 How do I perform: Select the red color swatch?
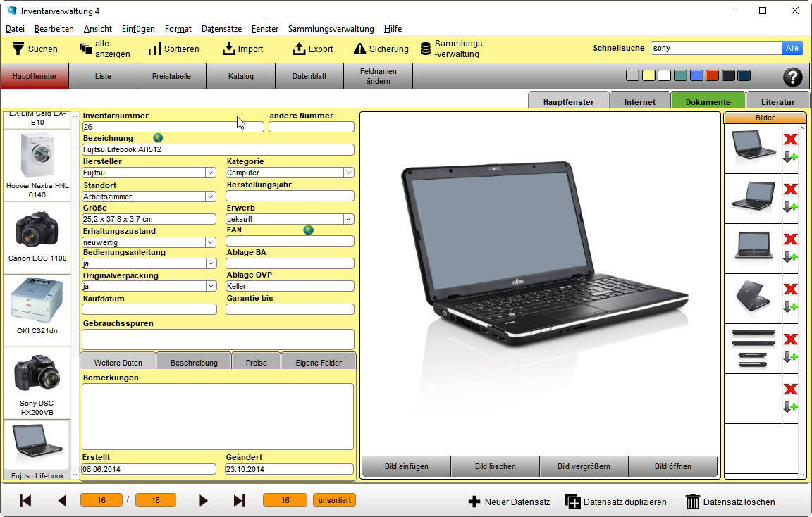pyautogui.click(x=712, y=75)
